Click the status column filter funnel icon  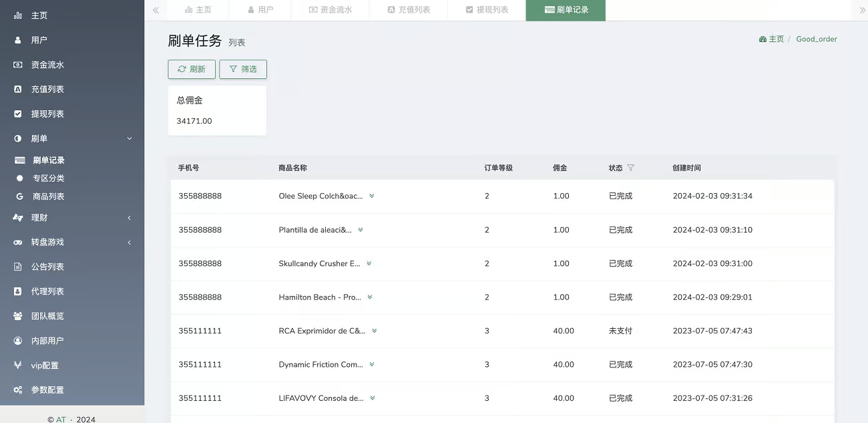coord(631,168)
